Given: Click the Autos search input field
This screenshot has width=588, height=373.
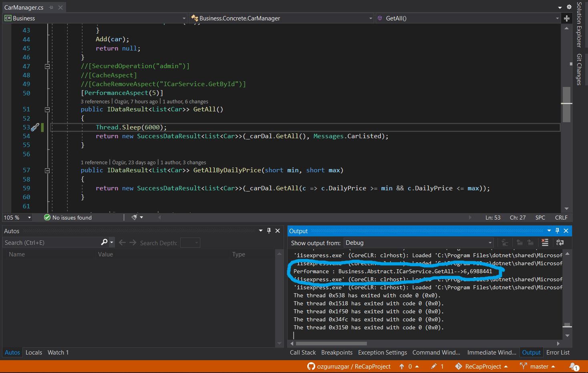Looking at the screenshot, I should tap(51, 243).
